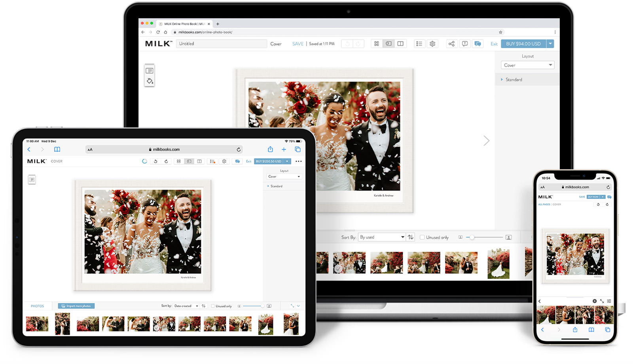Select single-page view icon on laptop toolbar
The height and width of the screenshot is (364, 633).
[x=389, y=44]
